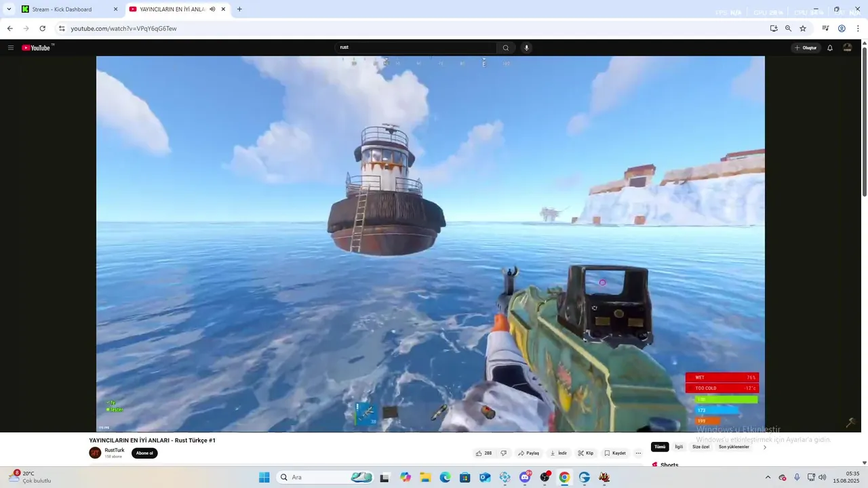Click the address bar URL

pos(123,28)
